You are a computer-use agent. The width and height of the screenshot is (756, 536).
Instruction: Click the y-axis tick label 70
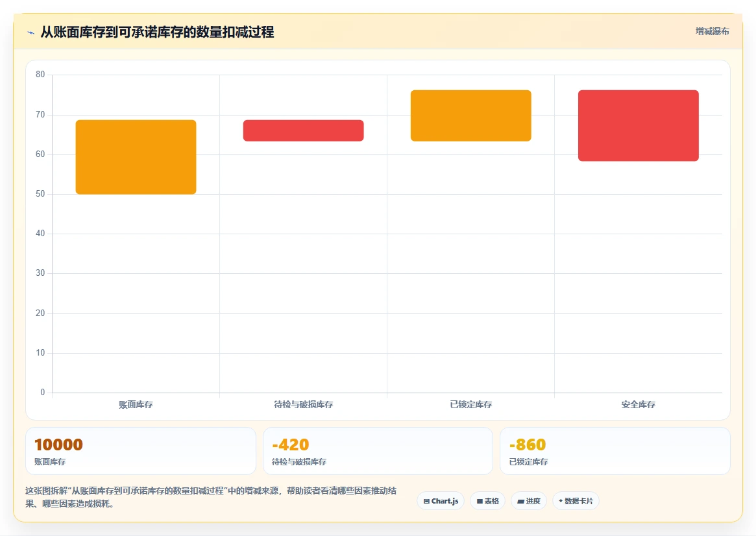coord(40,114)
